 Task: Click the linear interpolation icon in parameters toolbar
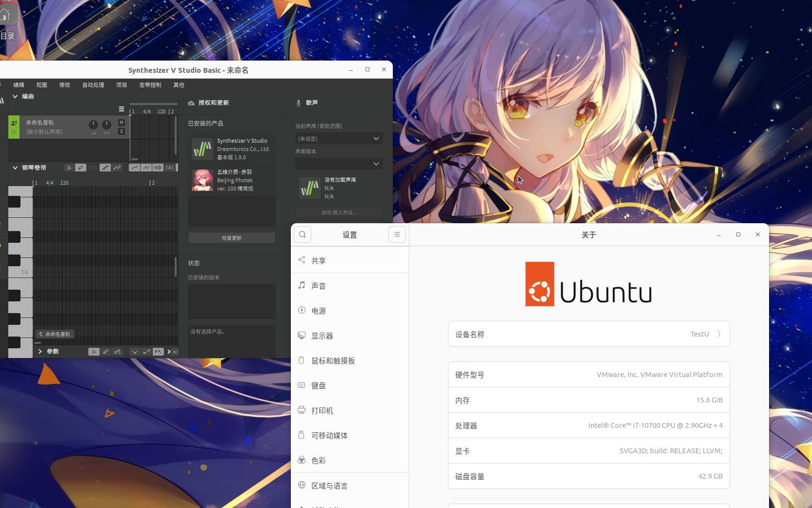pyautogui.click(x=146, y=352)
